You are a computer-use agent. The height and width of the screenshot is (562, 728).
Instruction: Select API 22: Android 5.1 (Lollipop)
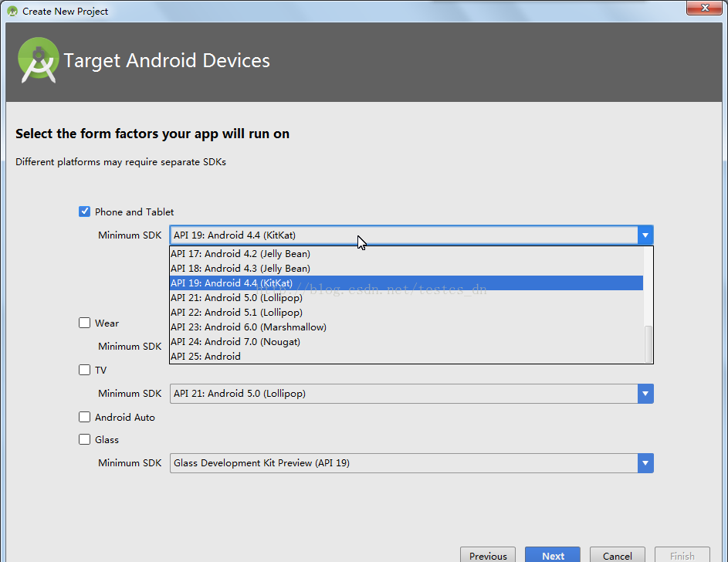[x=406, y=313]
